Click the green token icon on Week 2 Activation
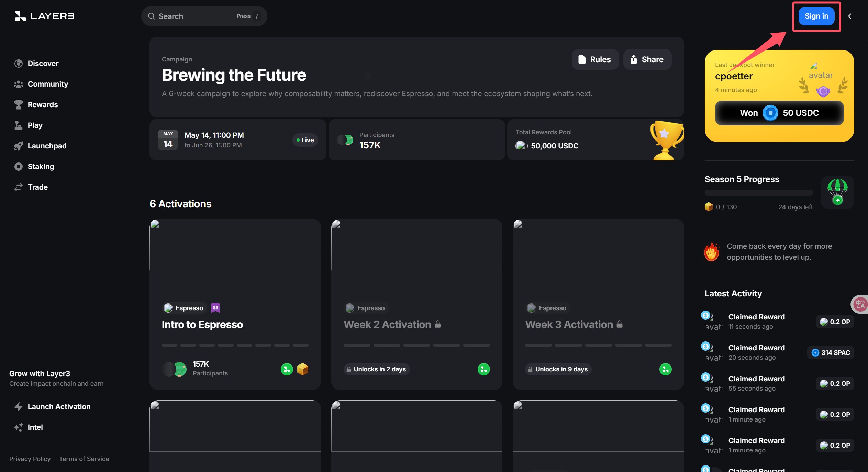 click(484, 369)
